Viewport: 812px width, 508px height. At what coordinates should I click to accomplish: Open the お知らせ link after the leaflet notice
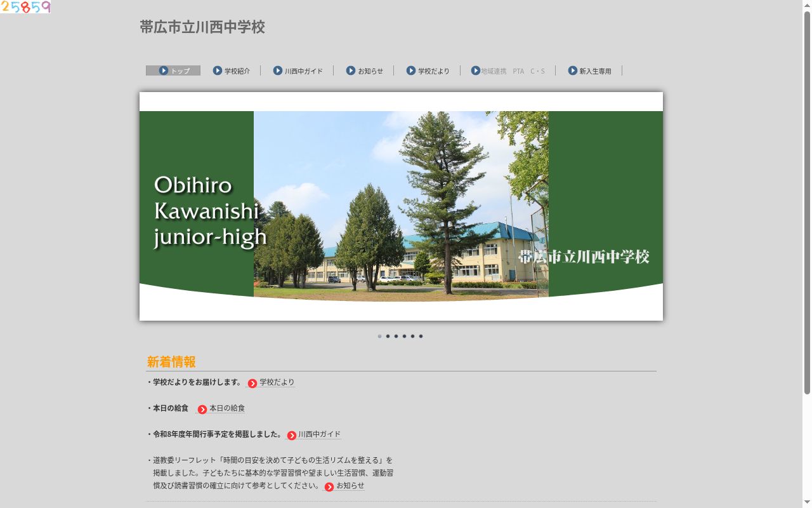tap(344, 486)
